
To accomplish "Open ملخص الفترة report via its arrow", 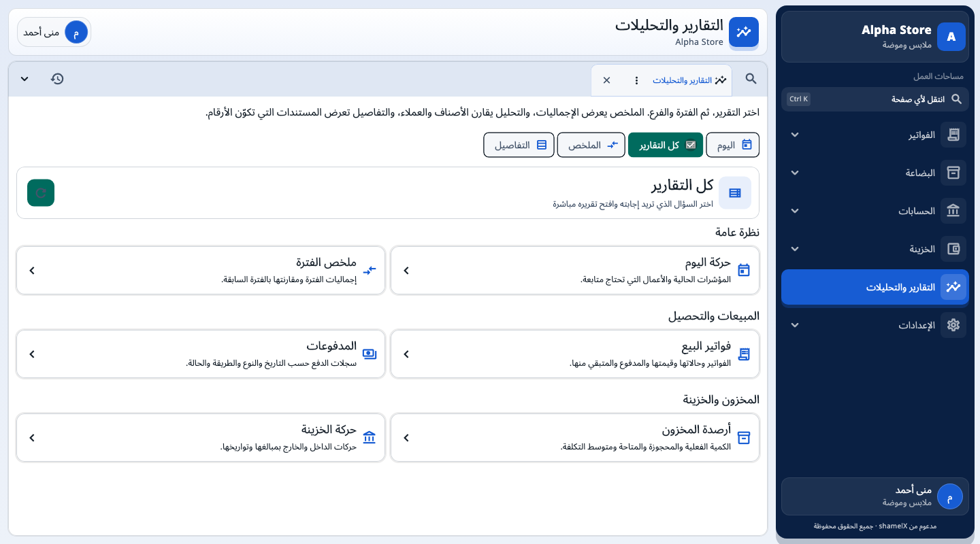I will tap(32, 271).
